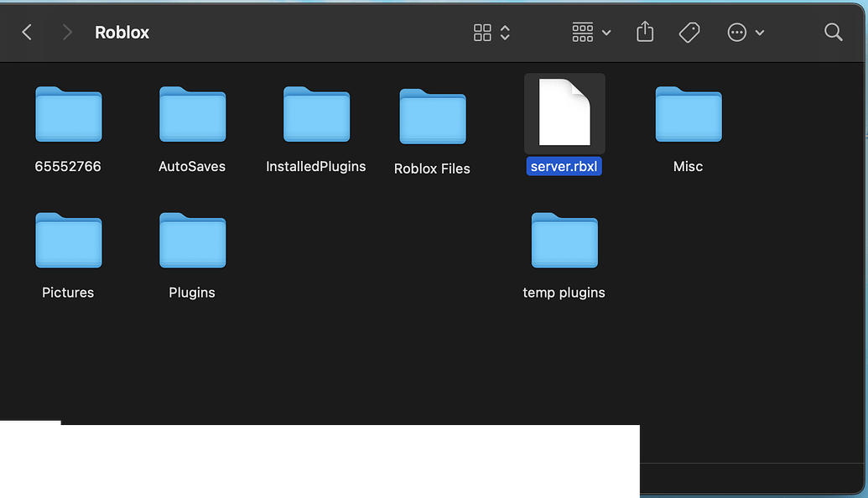The image size is (868, 498).
Task: Select the Roblox Files folder icon
Action: tap(433, 117)
